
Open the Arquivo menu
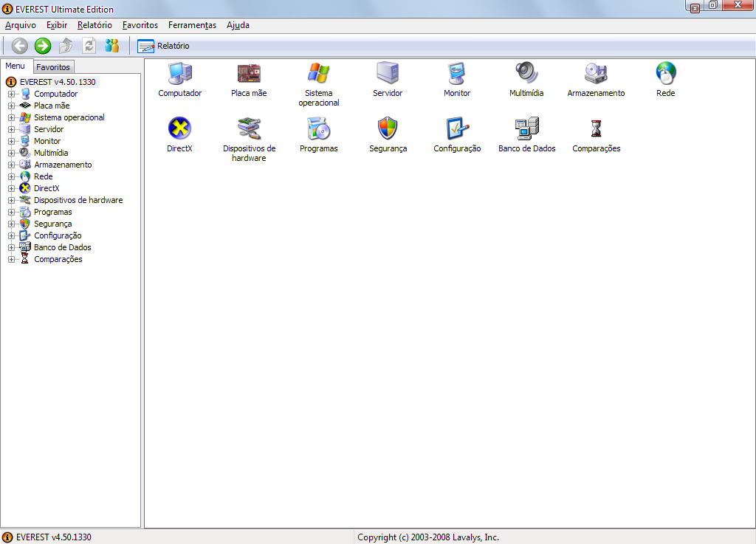click(x=20, y=25)
